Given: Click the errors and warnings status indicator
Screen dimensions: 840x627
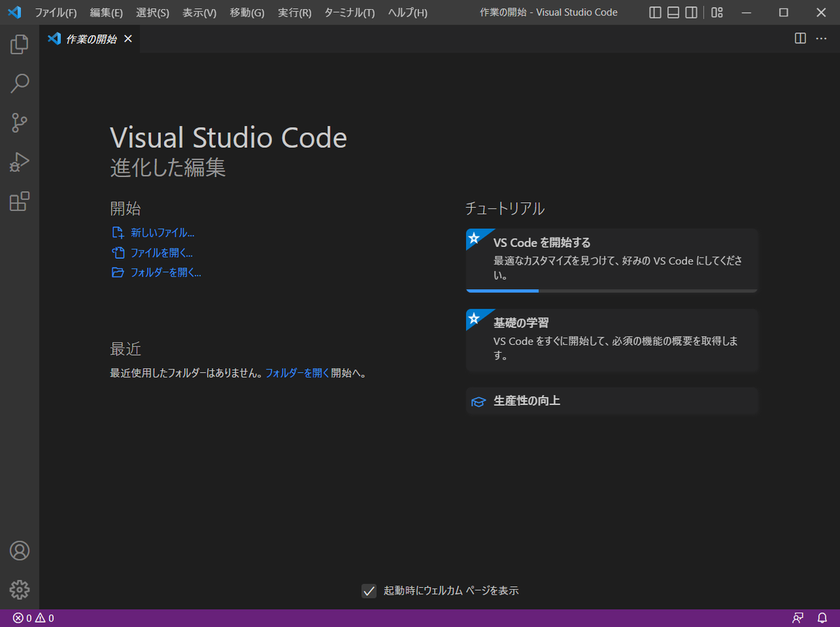Looking at the screenshot, I should 34,618.
